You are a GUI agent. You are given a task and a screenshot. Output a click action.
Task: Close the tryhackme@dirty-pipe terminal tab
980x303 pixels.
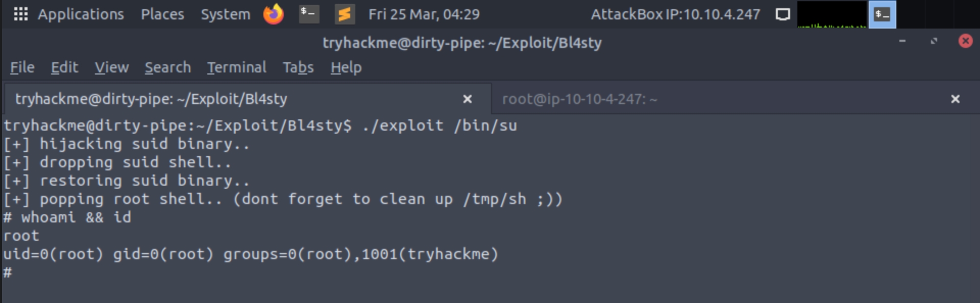point(467,99)
